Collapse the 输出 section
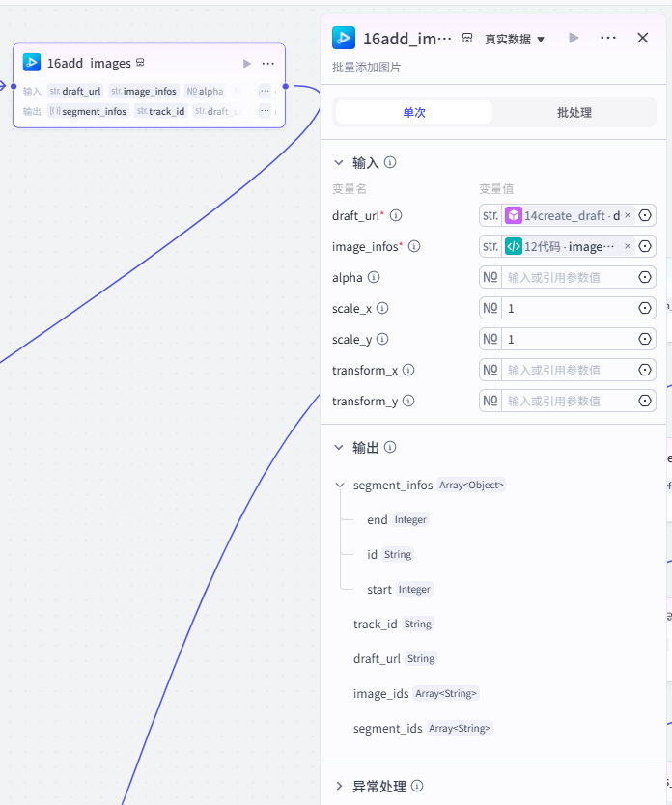 pos(338,447)
